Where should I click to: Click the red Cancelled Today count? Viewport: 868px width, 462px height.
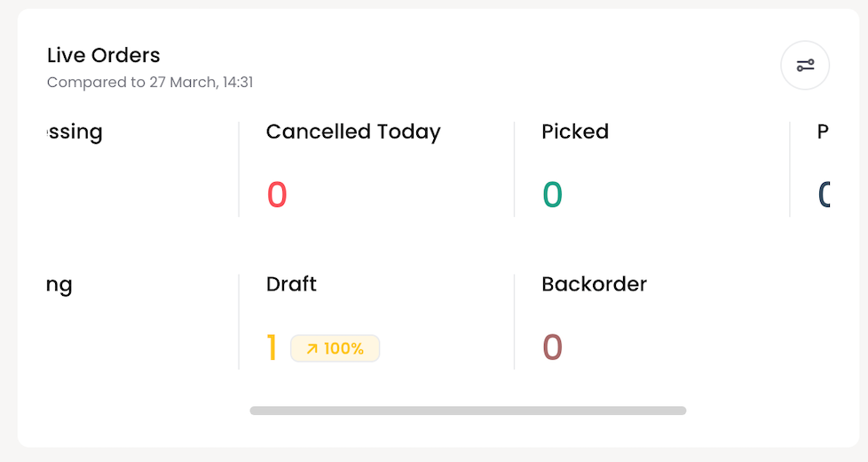[x=277, y=195]
